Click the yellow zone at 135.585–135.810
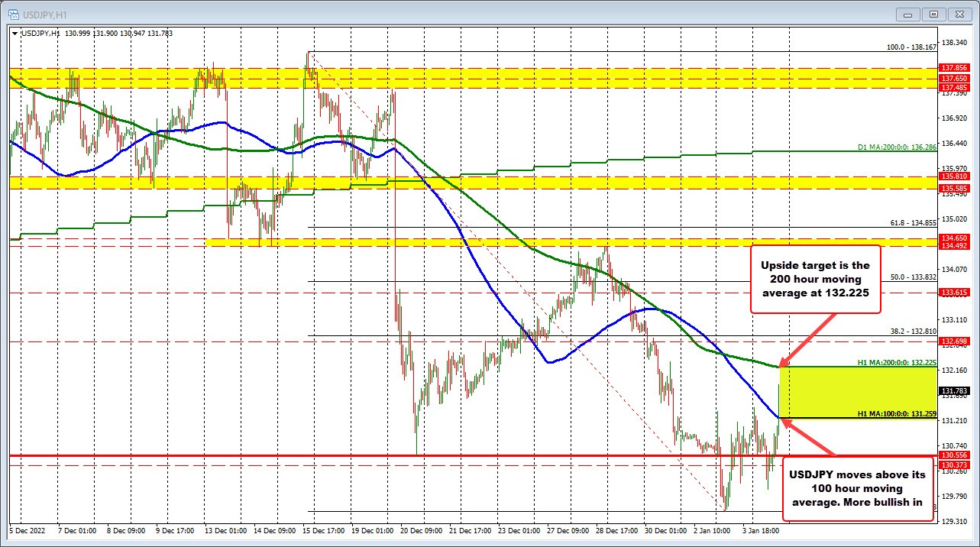This screenshot has height=547, width=980. click(474, 183)
